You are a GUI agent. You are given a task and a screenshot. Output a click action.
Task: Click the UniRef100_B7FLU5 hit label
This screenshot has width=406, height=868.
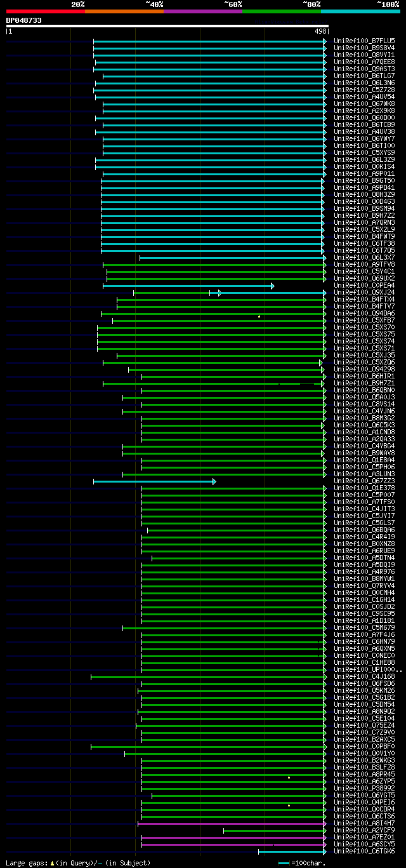[364, 41]
